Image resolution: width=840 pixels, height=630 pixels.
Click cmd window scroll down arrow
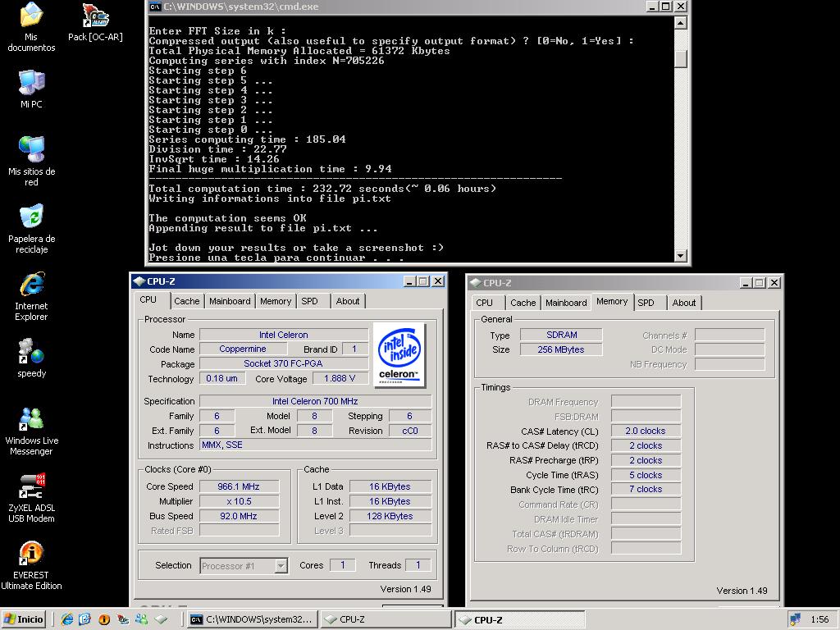pyautogui.click(x=680, y=256)
